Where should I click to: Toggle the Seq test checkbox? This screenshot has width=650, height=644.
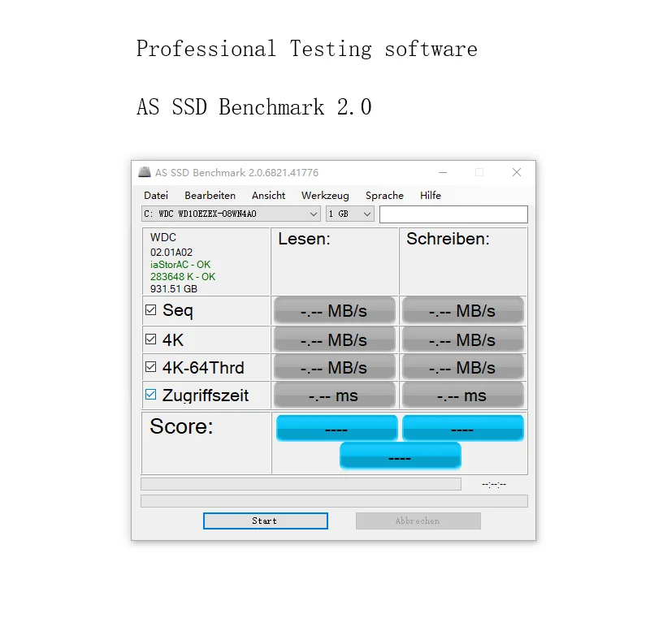151,310
